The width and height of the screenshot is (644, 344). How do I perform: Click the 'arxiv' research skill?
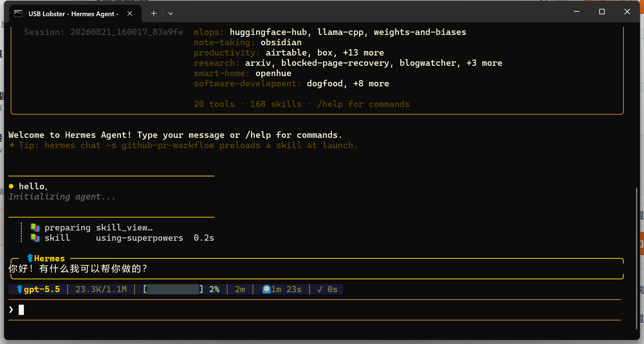tap(258, 63)
